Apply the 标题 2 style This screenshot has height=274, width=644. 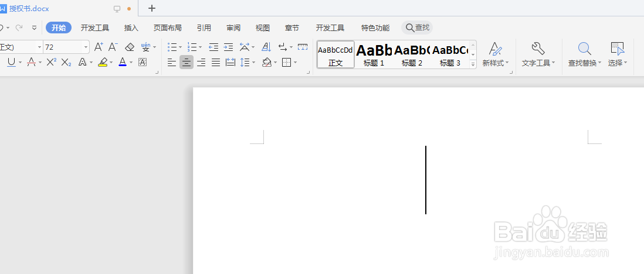click(x=412, y=54)
